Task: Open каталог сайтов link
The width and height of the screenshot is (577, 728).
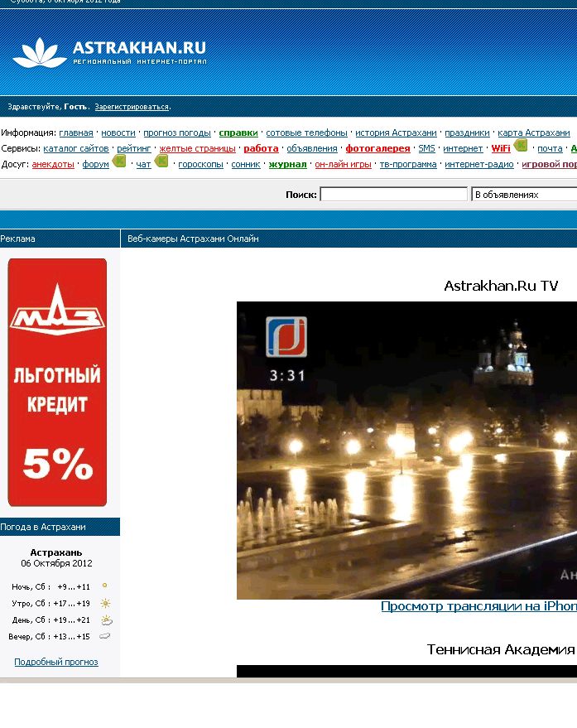Action: pos(76,148)
